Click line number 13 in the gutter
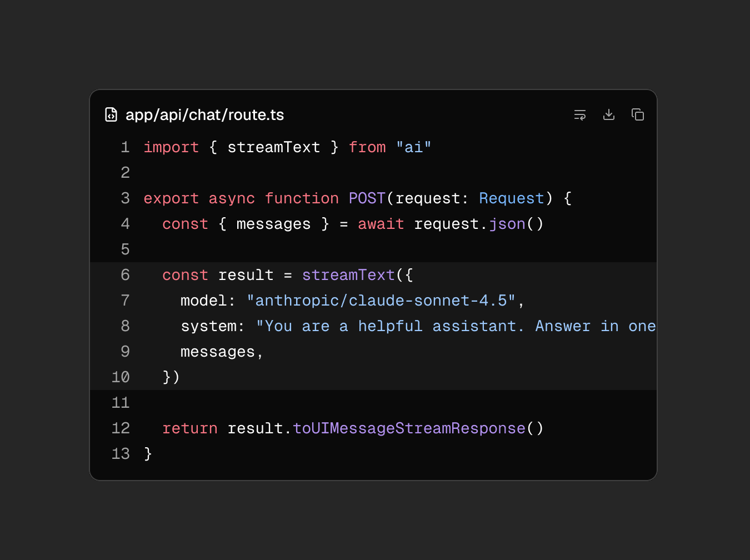The height and width of the screenshot is (560, 750). pos(121,454)
